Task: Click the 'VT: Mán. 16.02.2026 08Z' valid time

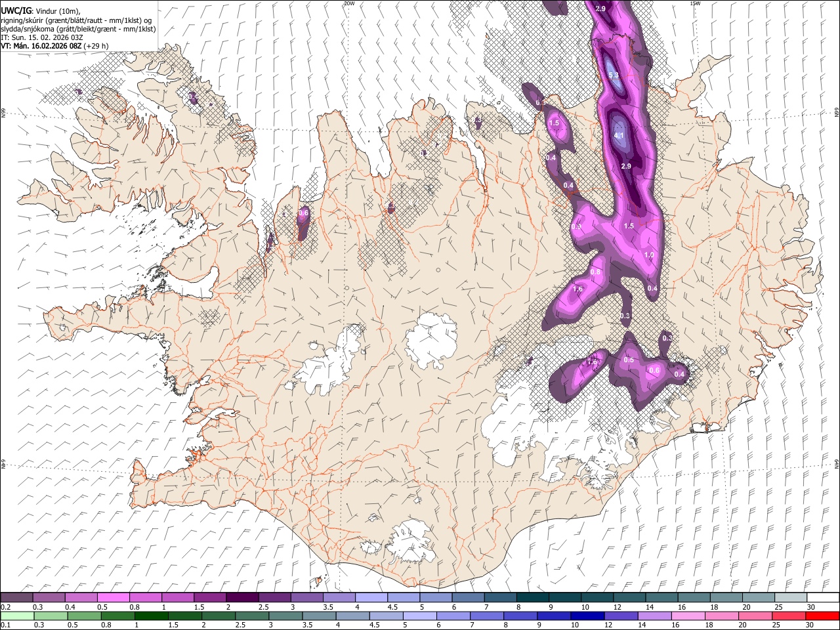Action: (x=41, y=46)
